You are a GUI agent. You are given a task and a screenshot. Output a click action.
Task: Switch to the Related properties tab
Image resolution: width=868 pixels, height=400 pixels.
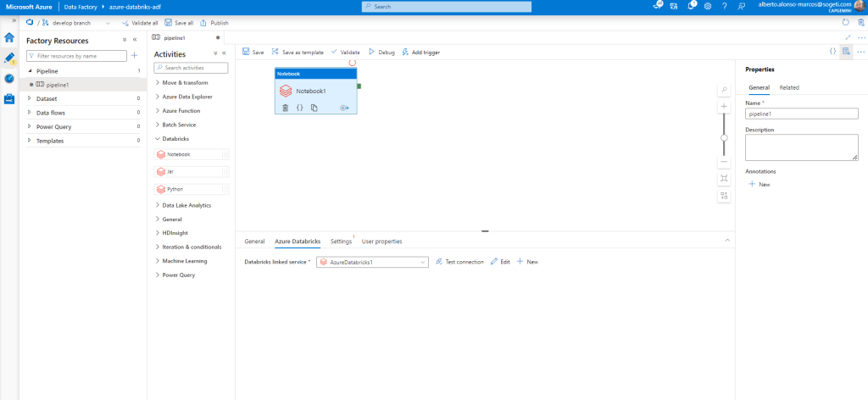(789, 87)
